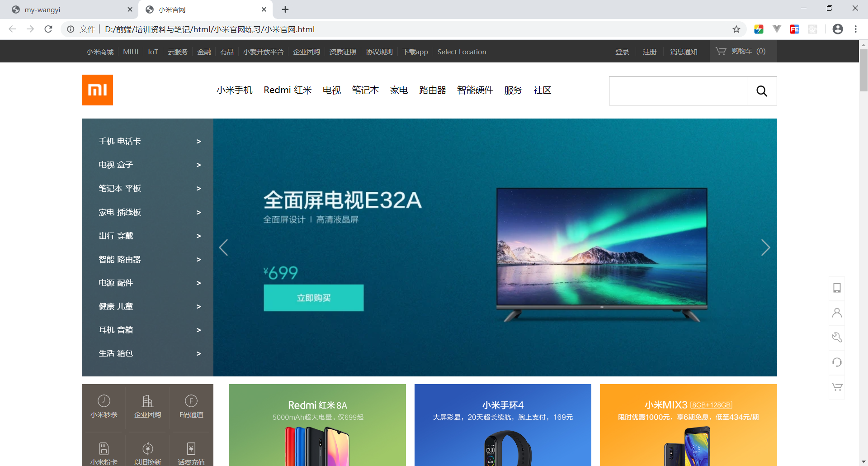This screenshot has height=466, width=868.
Task: Open 小米手机 nav menu
Action: click(235, 90)
